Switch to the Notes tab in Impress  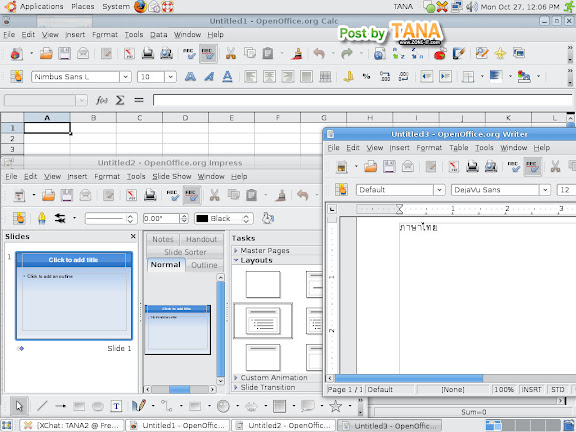coord(163,240)
